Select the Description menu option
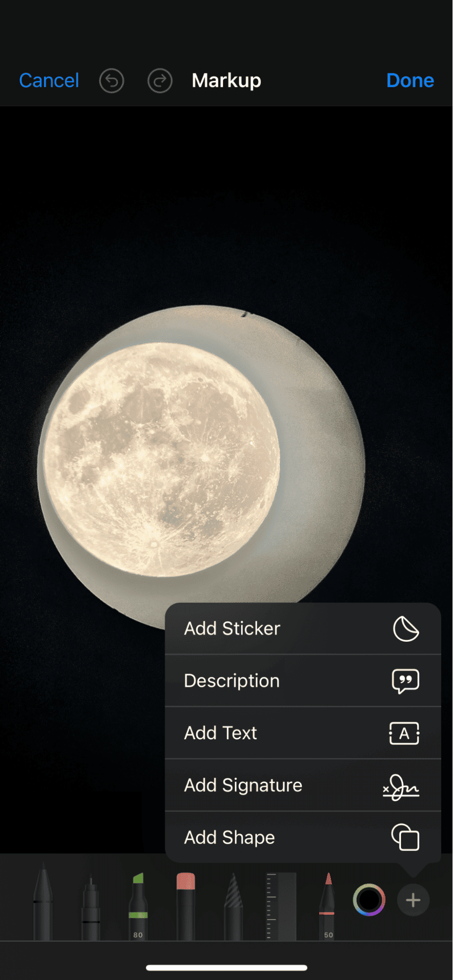453x980 pixels. pos(303,681)
